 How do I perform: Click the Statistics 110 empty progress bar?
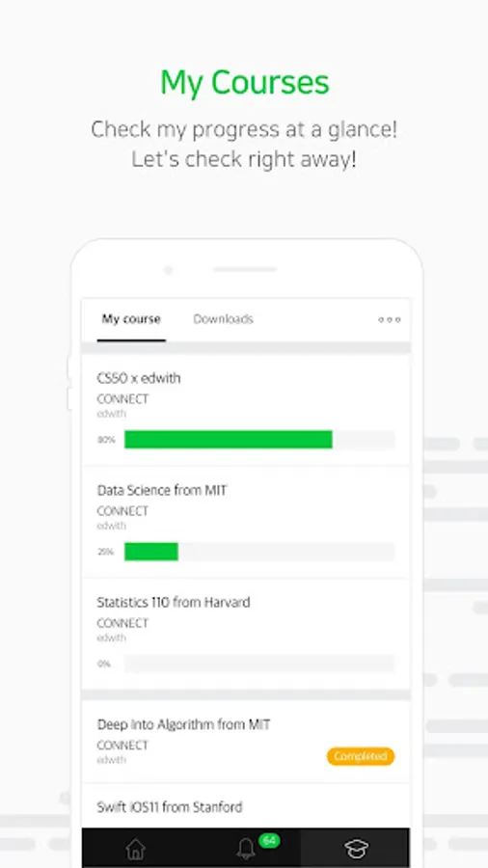[259, 664]
